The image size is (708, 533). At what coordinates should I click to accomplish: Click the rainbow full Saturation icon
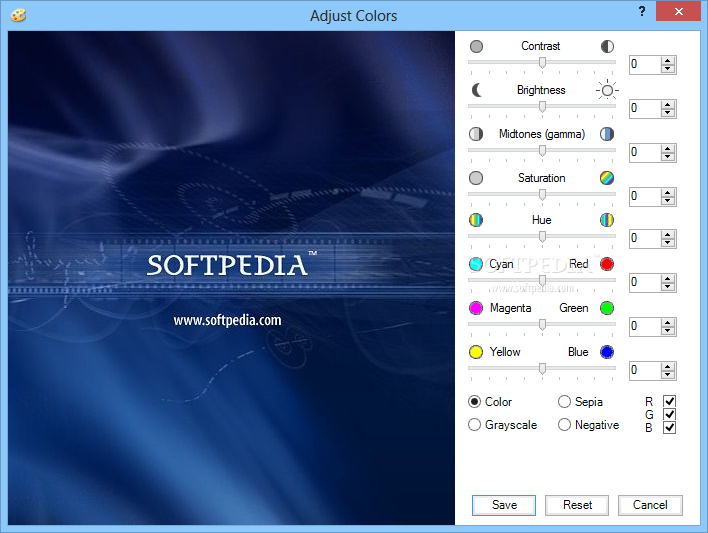[607, 178]
